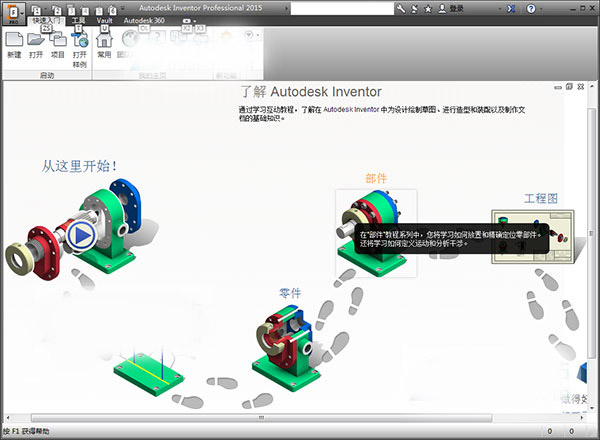Viewport: 600px width, 440px height.
Task: Open faded dropdown at right end of ribbon
Action: coord(258,35)
